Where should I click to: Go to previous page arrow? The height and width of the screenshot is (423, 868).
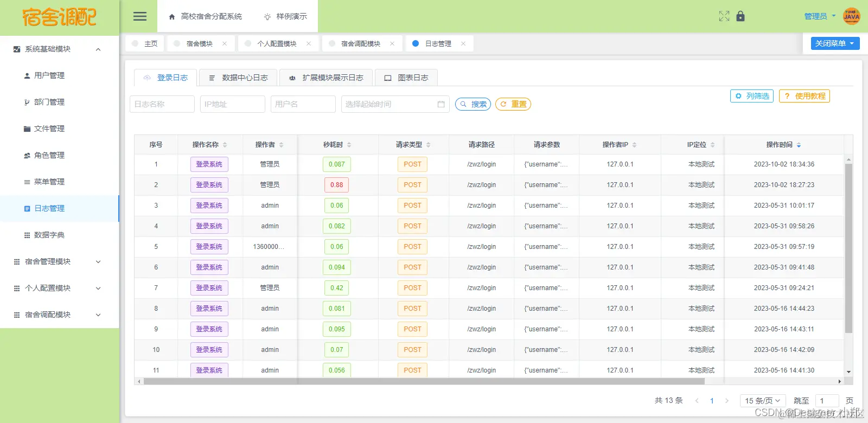pyautogui.click(x=697, y=401)
